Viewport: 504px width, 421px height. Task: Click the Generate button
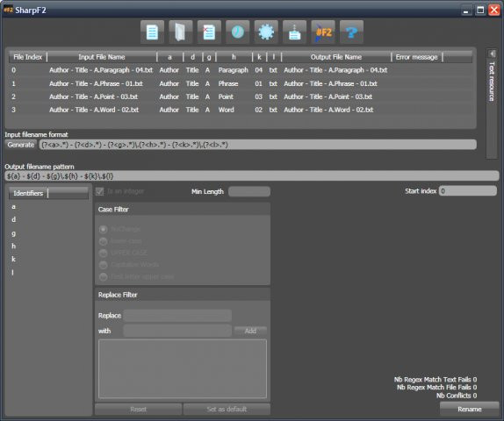(x=21, y=145)
